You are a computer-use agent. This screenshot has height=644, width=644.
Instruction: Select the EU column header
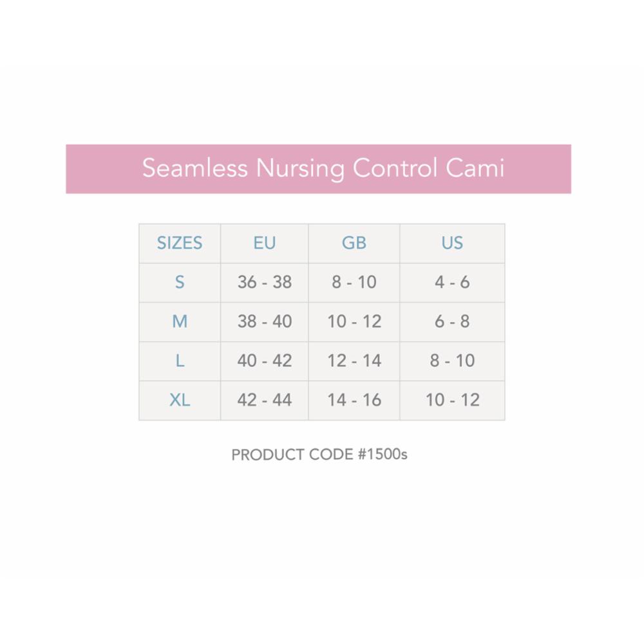click(265, 243)
